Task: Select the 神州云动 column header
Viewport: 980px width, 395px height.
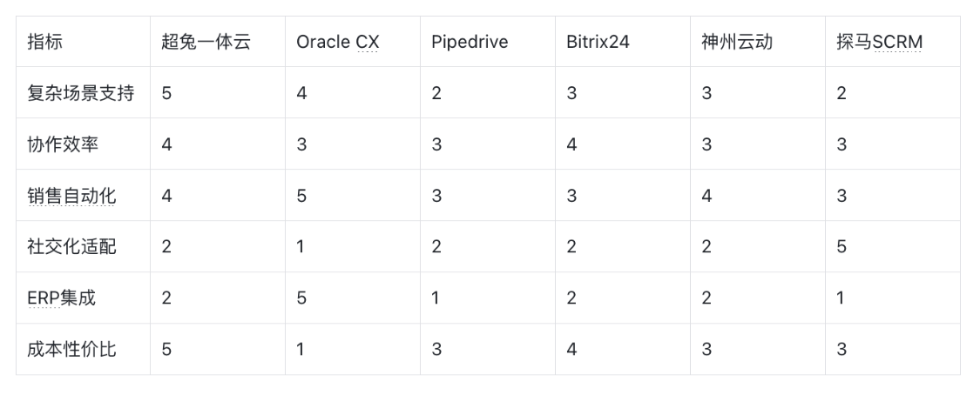Action: [736, 42]
